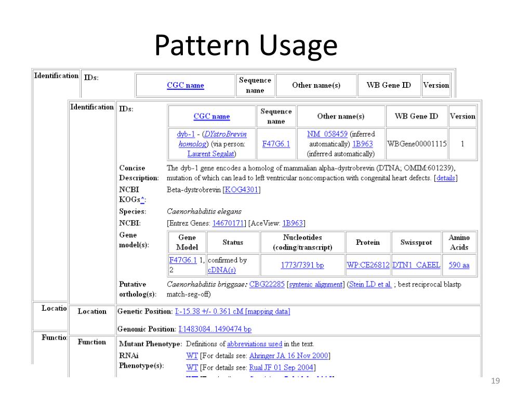This screenshot has width=532, height=399.
Task: Open the details link after concise description
Action: coord(445,178)
